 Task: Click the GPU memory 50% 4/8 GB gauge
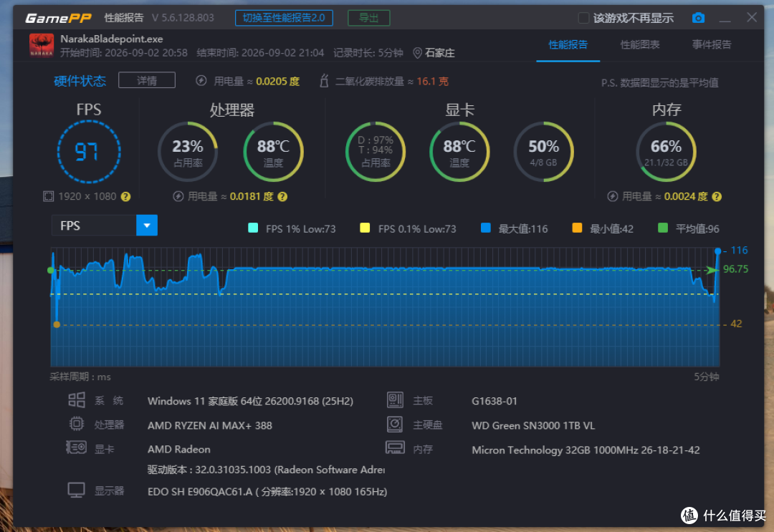(543, 151)
